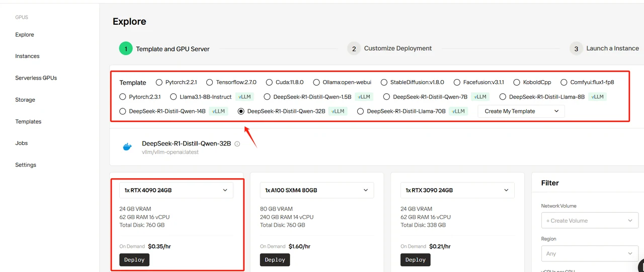Deploy the RTX 3090 server
This screenshot has width=644, height=272.
pos(416,260)
